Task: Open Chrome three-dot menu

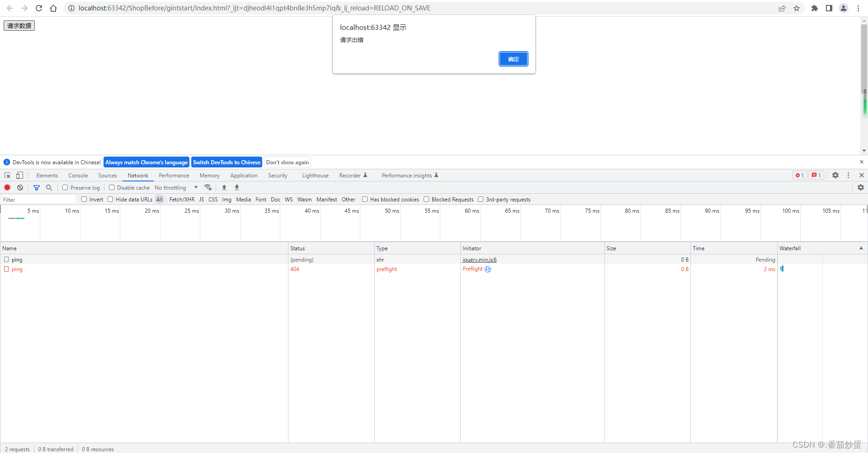Action: coord(858,8)
